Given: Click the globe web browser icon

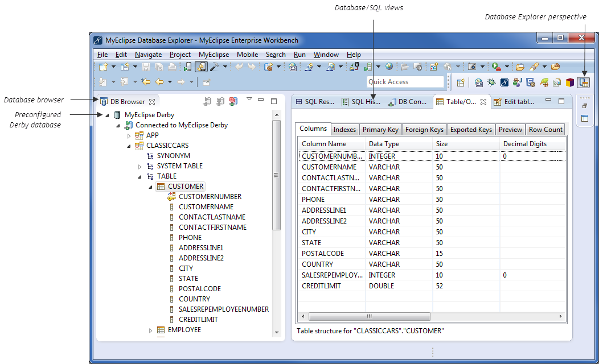Looking at the screenshot, I should (389, 67).
